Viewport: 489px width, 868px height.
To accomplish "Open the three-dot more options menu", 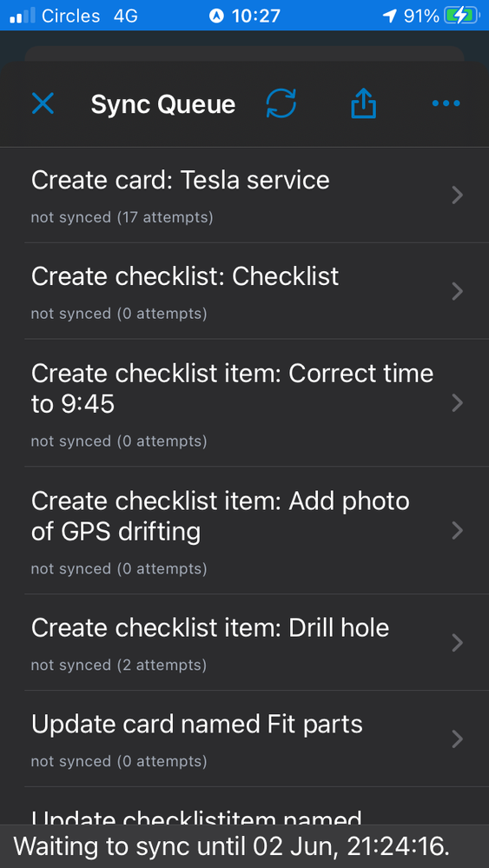I will tap(446, 103).
